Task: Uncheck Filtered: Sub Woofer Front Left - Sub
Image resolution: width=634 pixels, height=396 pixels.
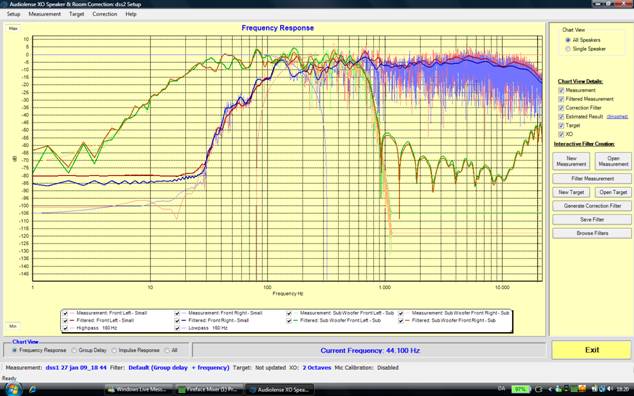Action: 289,321
